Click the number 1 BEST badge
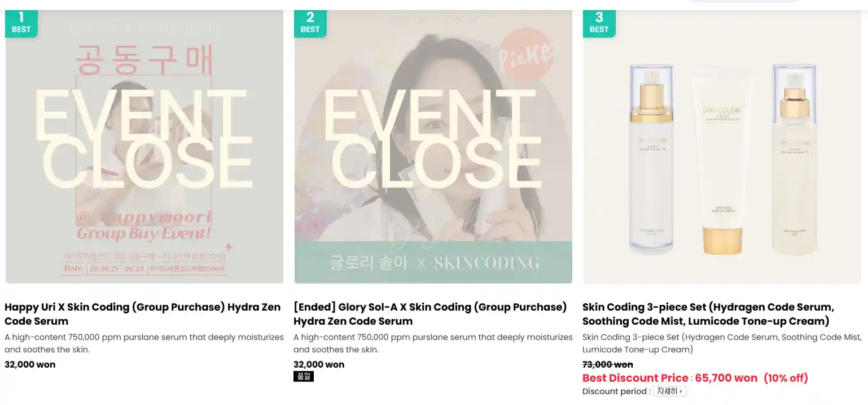The height and width of the screenshot is (405, 868). point(21,23)
